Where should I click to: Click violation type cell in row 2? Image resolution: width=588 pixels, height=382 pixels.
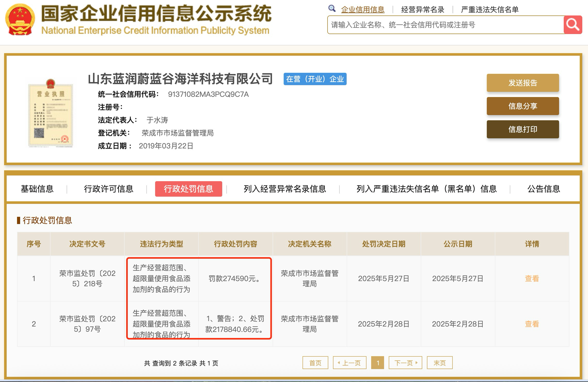(x=162, y=324)
